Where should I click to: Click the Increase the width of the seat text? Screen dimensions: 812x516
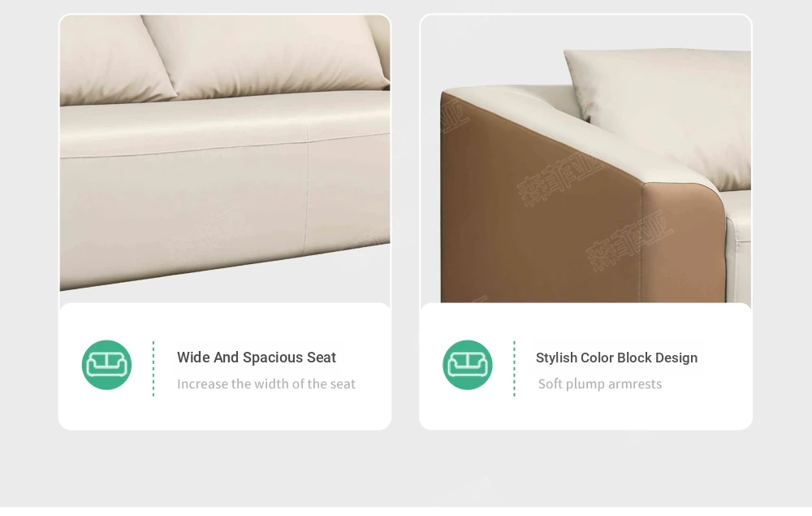click(266, 384)
